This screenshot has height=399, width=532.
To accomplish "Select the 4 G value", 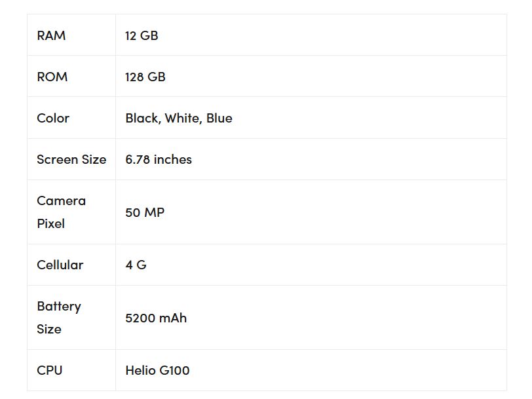I will pos(136,265).
